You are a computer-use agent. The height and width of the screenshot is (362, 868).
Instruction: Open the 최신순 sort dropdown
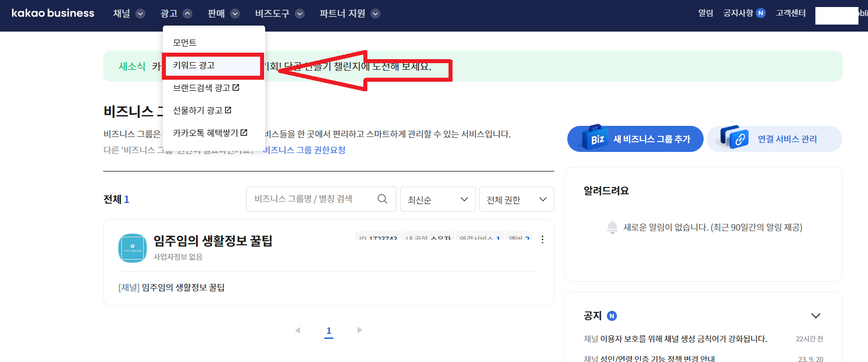(438, 200)
